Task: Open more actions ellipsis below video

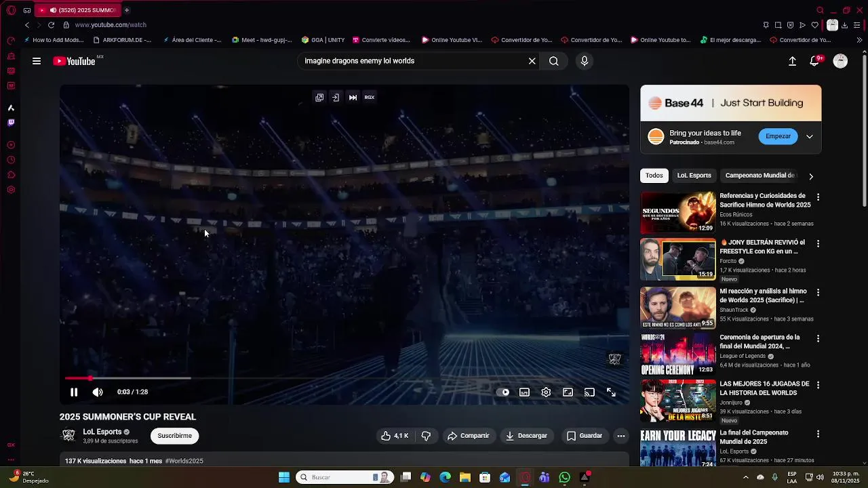Action: 620,436
